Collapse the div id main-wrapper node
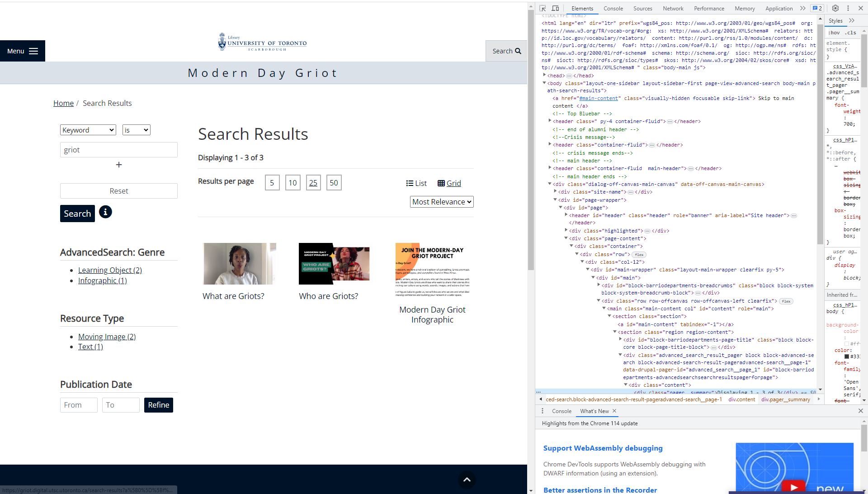This screenshot has width=868, height=494. [588, 270]
